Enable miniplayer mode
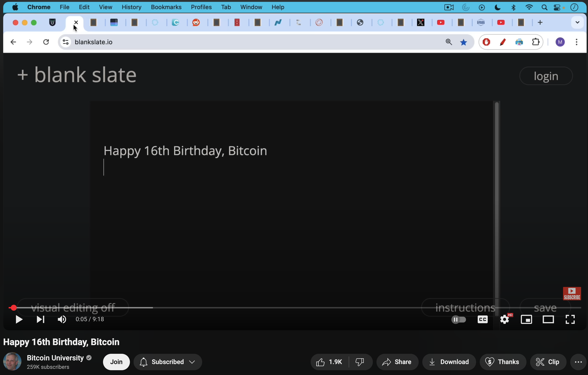Viewport: 588px width, 375px height. click(x=526, y=319)
